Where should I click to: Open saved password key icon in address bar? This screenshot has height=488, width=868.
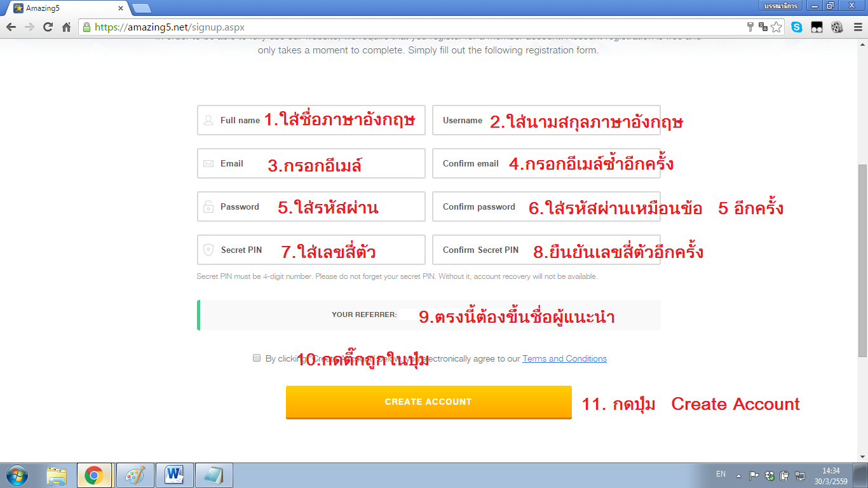[x=750, y=27]
